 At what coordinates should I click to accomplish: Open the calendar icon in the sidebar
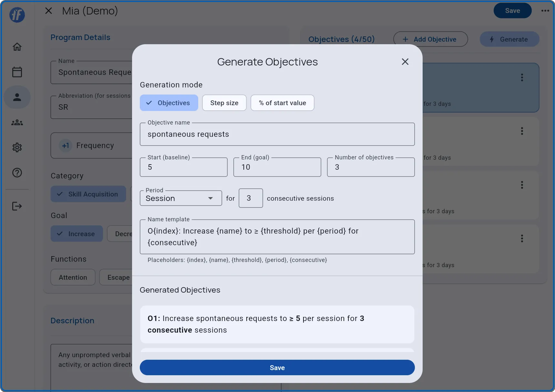click(x=17, y=72)
